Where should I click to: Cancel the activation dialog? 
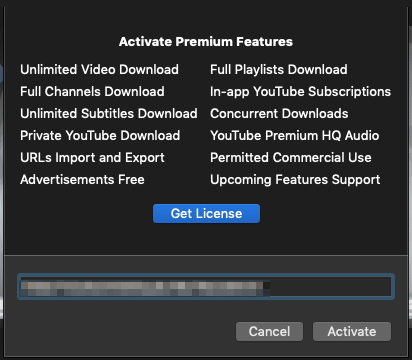click(269, 331)
